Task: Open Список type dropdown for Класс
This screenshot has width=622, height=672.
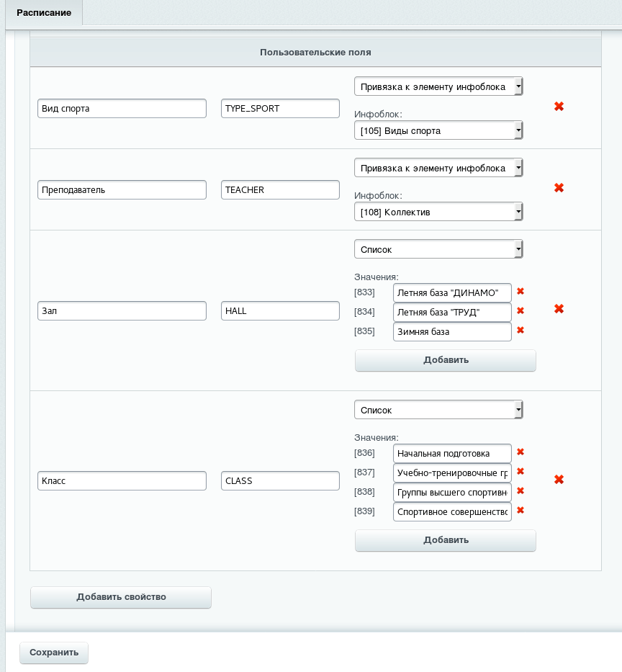Action: tap(438, 410)
